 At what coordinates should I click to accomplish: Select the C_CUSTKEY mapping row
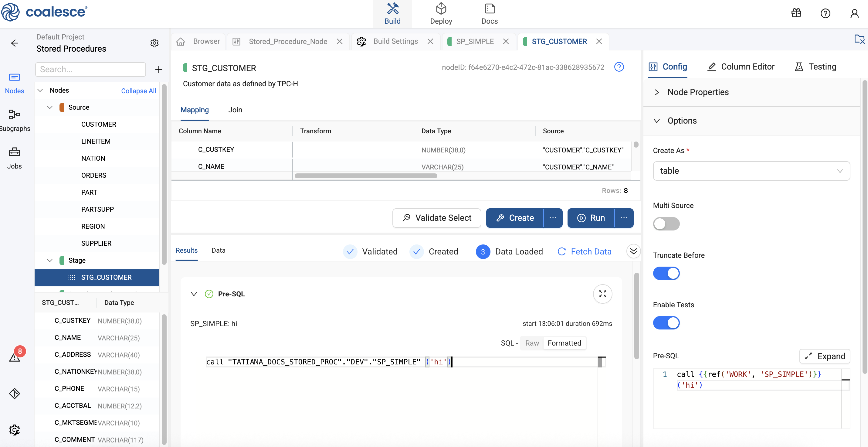click(x=401, y=150)
